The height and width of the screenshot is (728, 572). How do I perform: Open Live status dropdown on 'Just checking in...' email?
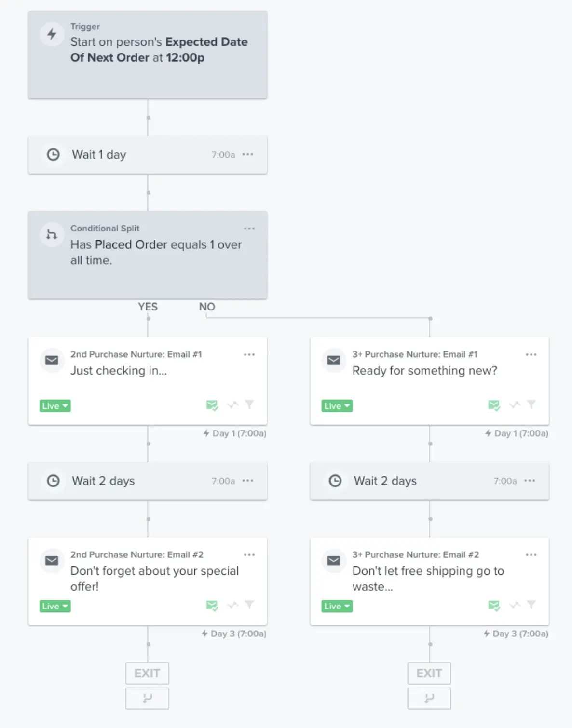pos(55,406)
